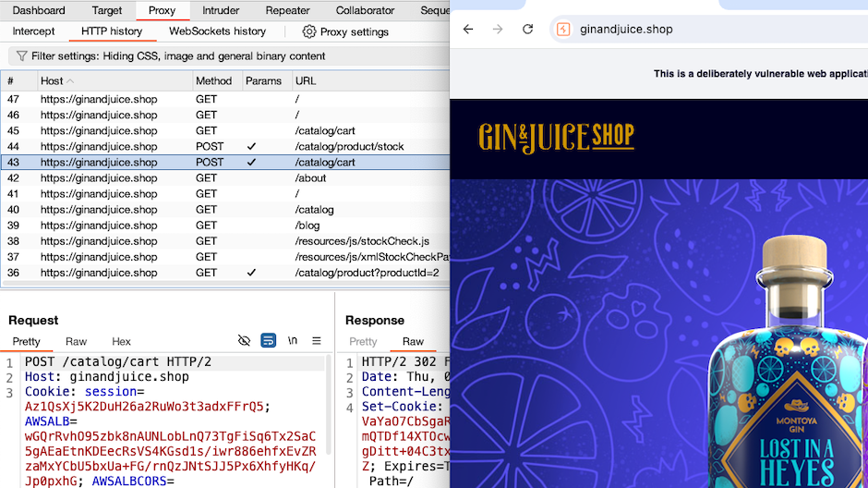Sort history by the # column
This screenshot has width=868, height=488.
pyautogui.click(x=10, y=81)
